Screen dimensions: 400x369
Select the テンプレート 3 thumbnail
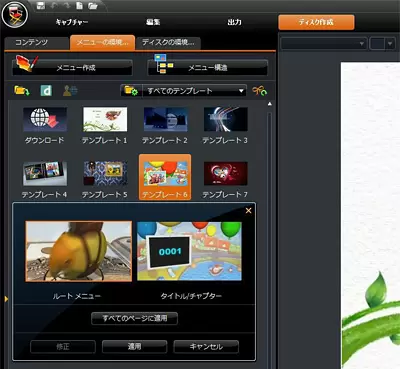point(226,119)
